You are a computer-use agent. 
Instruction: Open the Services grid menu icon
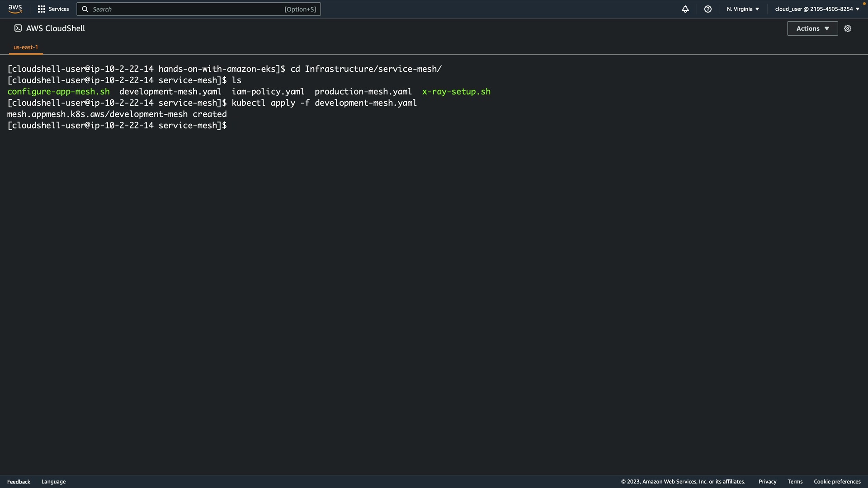pyautogui.click(x=41, y=9)
